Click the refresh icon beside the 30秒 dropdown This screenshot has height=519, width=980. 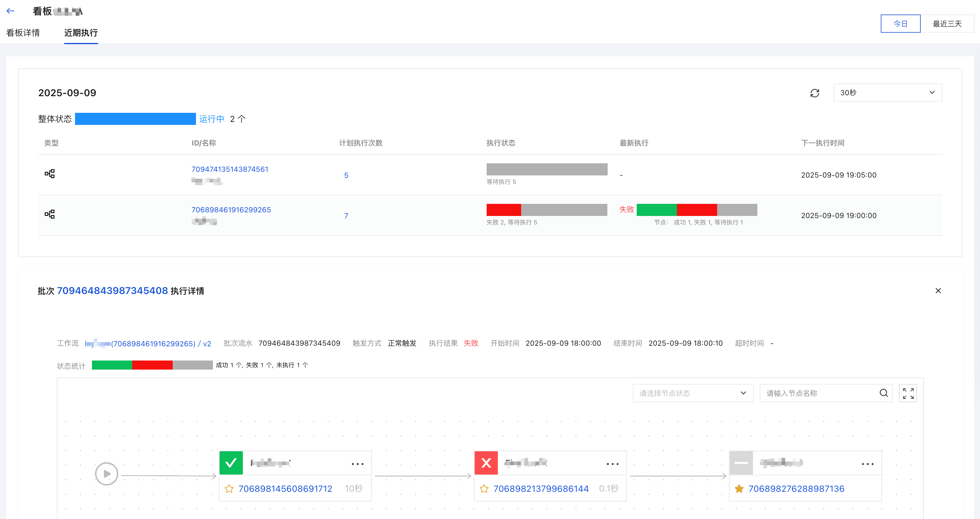pos(815,93)
